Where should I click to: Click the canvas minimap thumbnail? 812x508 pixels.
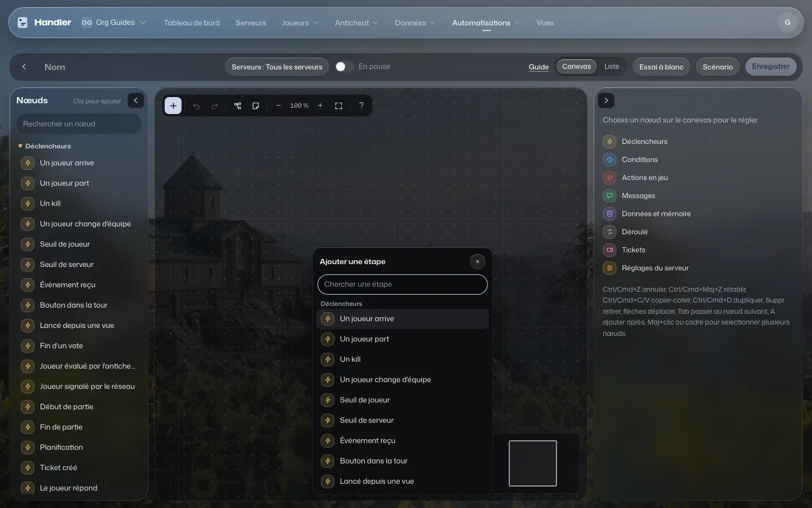coord(533,463)
